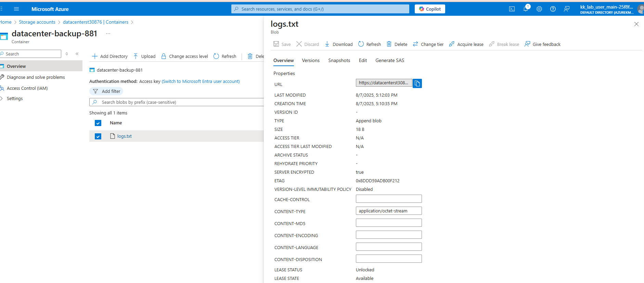644x283 pixels.
Task: Click the CACHE-CONTROL input field
Action: point(389,199)
